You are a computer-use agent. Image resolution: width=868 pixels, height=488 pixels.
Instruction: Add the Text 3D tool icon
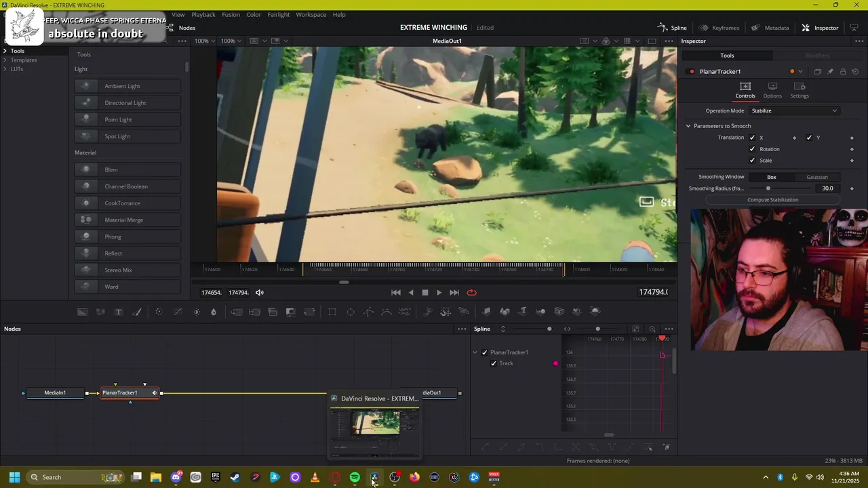pos(523,312)
